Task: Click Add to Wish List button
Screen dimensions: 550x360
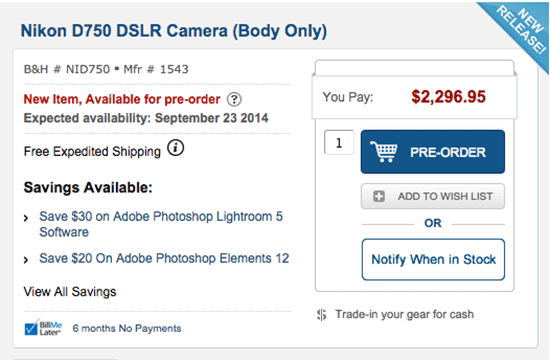Action: [x=433, y=196]
